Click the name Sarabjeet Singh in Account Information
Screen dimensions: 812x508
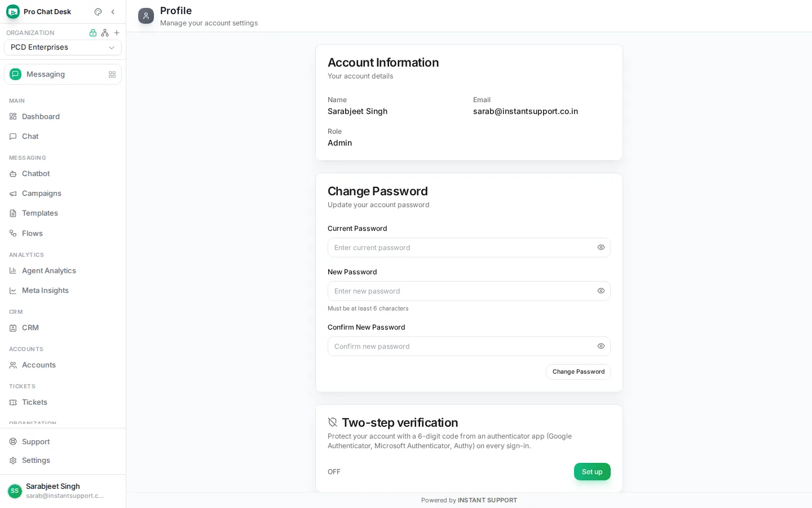pos(358,112)
